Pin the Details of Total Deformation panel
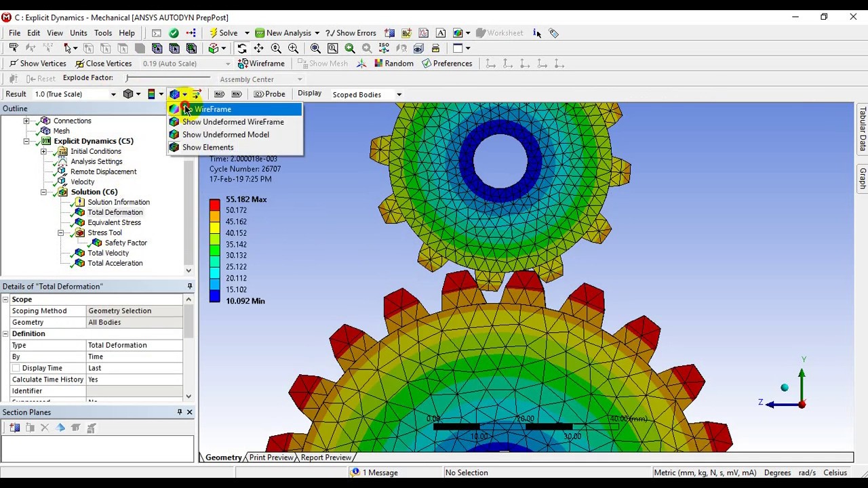 click(x=189, y=287)
